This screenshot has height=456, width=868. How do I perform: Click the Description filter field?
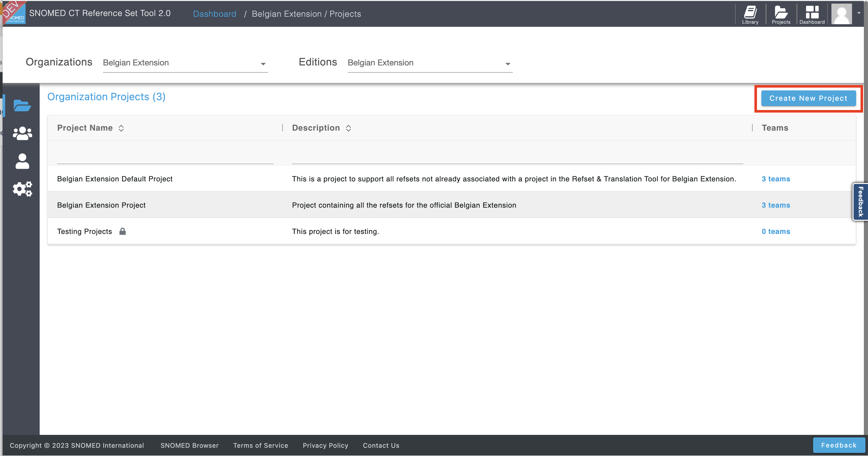coord(517,155)
